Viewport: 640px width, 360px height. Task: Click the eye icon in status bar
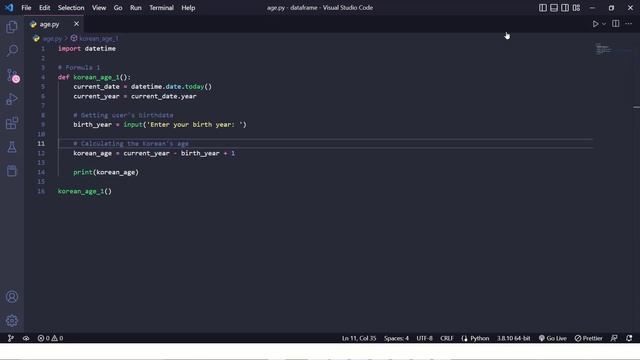pos(26,338)
